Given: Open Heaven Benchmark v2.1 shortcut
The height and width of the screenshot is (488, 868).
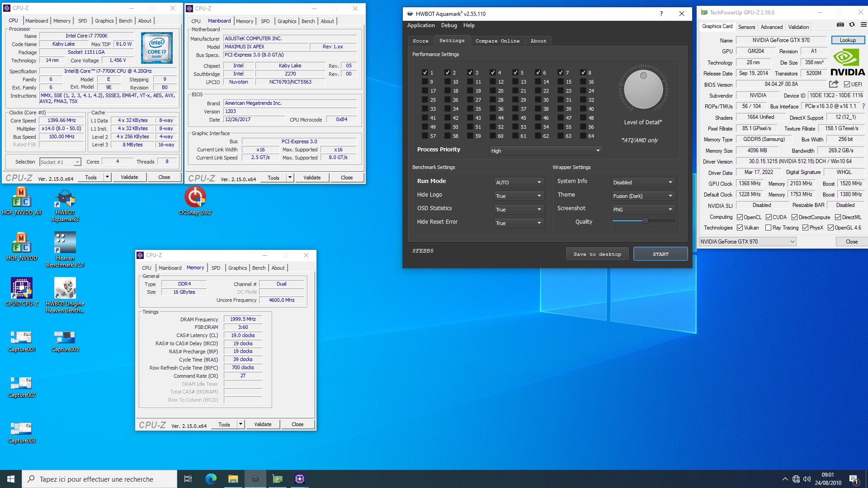Looking at the screenshot, I should click(x=65, y=250).
